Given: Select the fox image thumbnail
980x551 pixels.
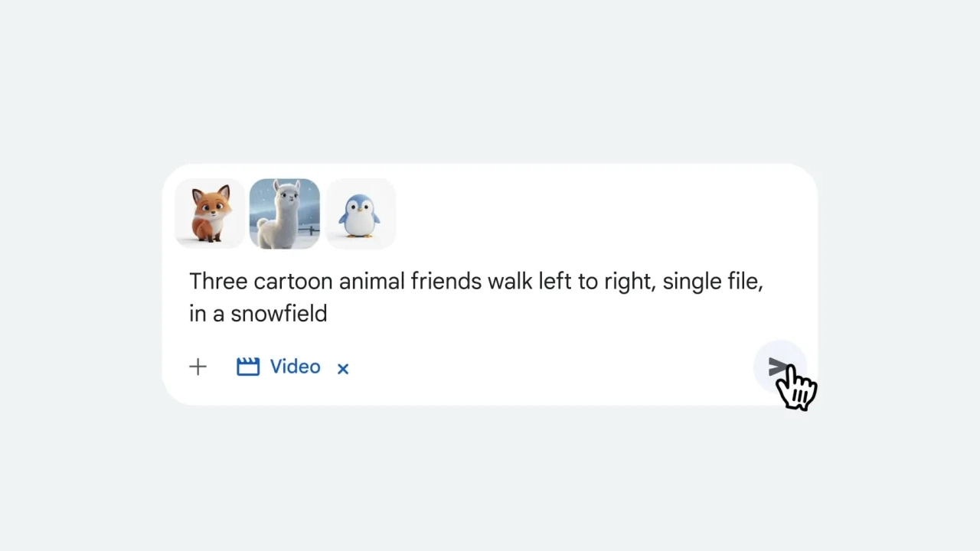Looking at the screenshot, I should pyautogui.click(x=210, y=214).
